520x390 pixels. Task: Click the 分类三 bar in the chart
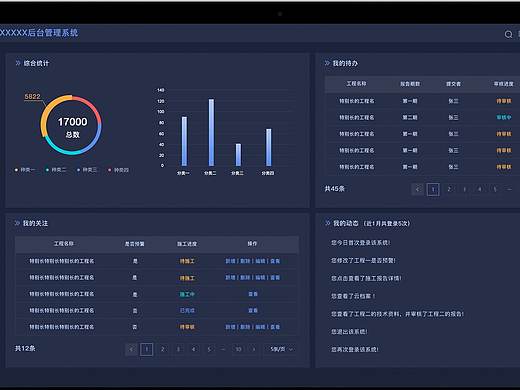point(238,155)
